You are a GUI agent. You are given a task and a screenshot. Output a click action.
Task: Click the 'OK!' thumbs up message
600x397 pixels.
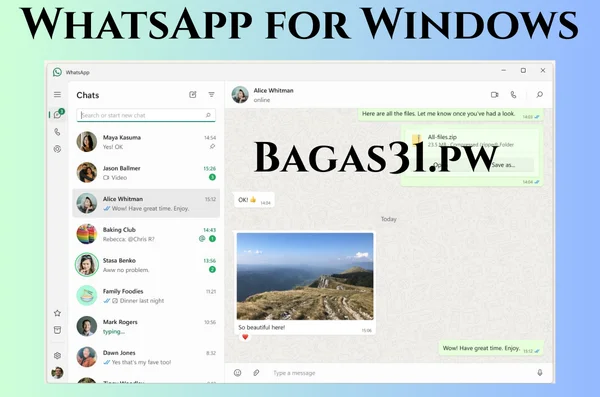tap(254, 200)
